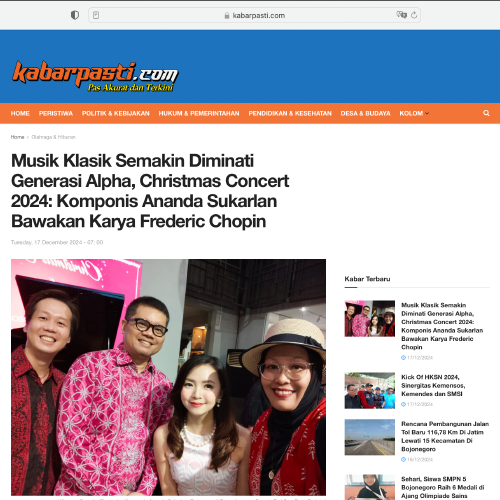The height and width of the screenshot is (500, 500).
Task: Click the translate page icon
Action: (401, 15)
